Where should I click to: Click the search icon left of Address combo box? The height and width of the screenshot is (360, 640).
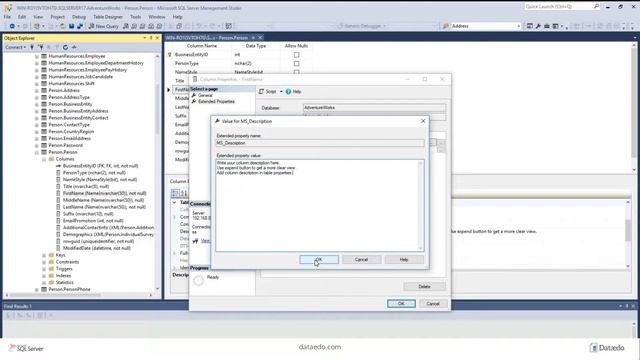point(445,26)
